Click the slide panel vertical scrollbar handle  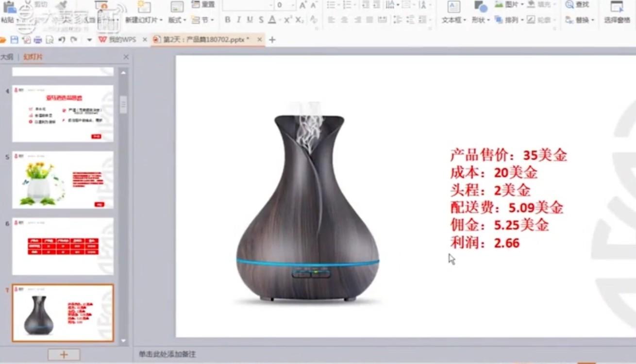(x=123, y=104)
